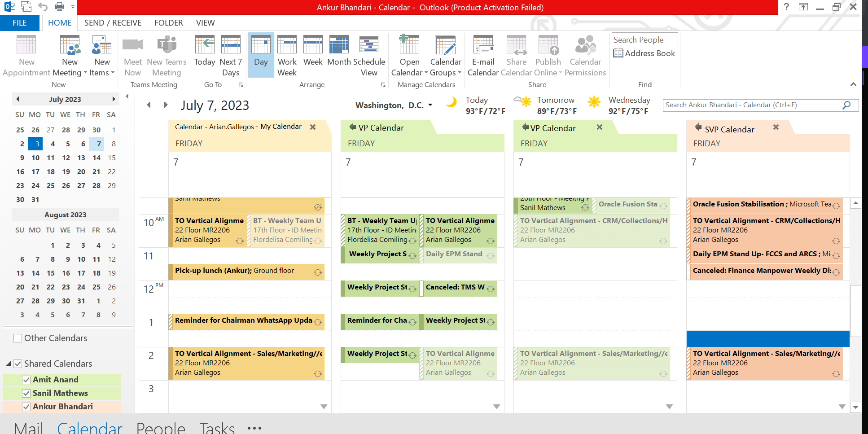Go to People module

point(161,427)
